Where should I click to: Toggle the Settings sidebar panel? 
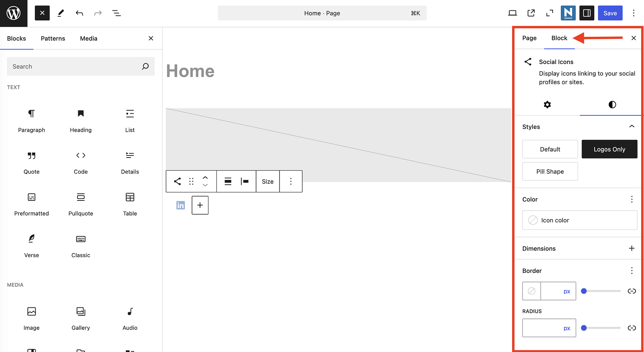(x=587, y=13)
